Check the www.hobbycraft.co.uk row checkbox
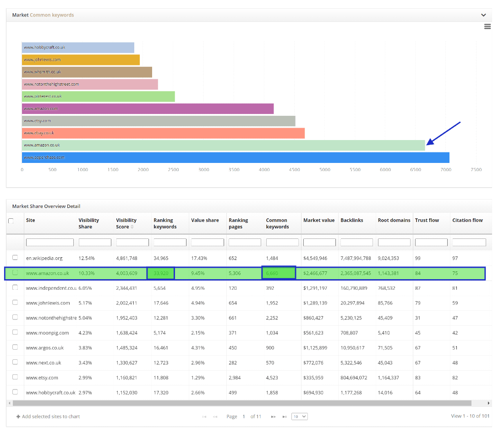The width and height of the screenshot is (504, 438). (x=15, y=392)
